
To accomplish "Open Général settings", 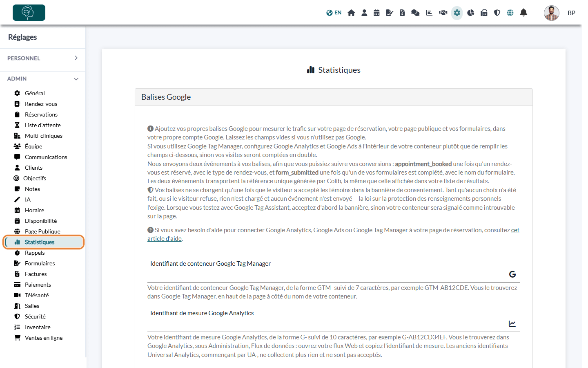I will click(x=35, y=93).
